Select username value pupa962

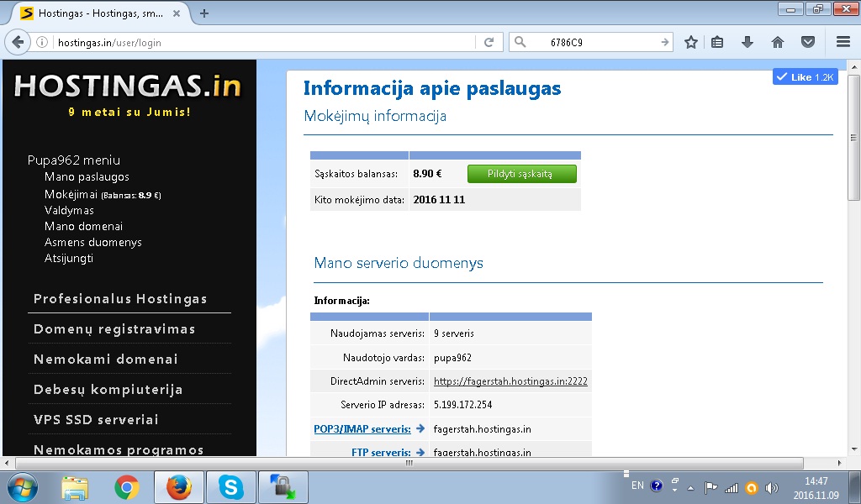click(452, 358)
